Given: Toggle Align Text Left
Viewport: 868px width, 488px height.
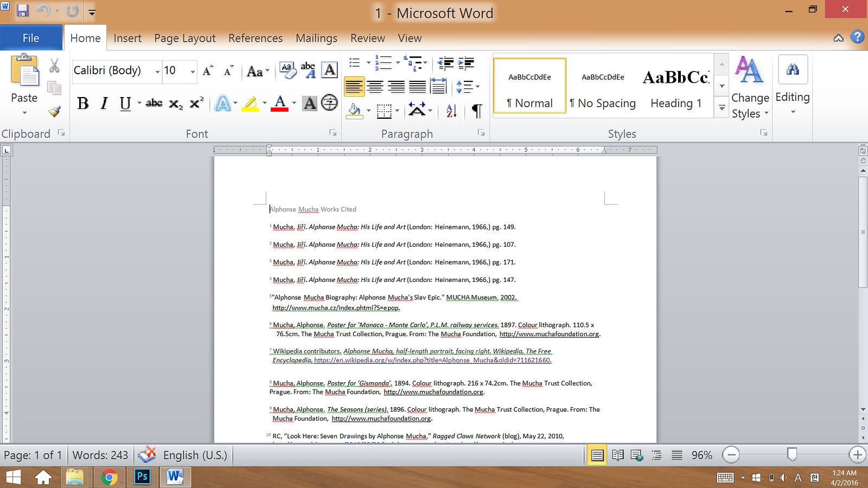Looking at the screenshot, I should tap(354, 86).
